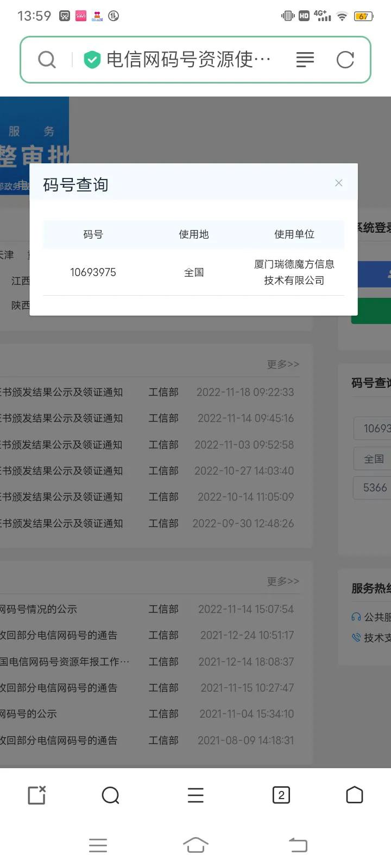
Task: Tap the green security shield icon
Action: coord(92,60)
